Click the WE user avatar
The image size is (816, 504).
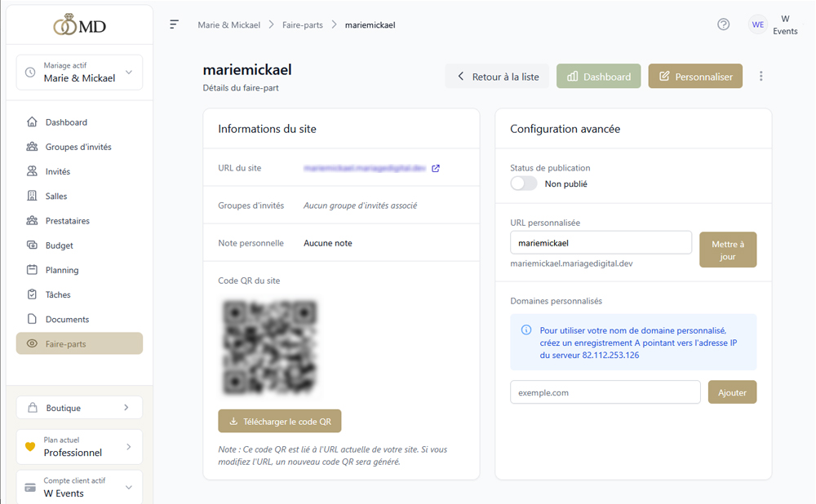[x=758, y=24]
